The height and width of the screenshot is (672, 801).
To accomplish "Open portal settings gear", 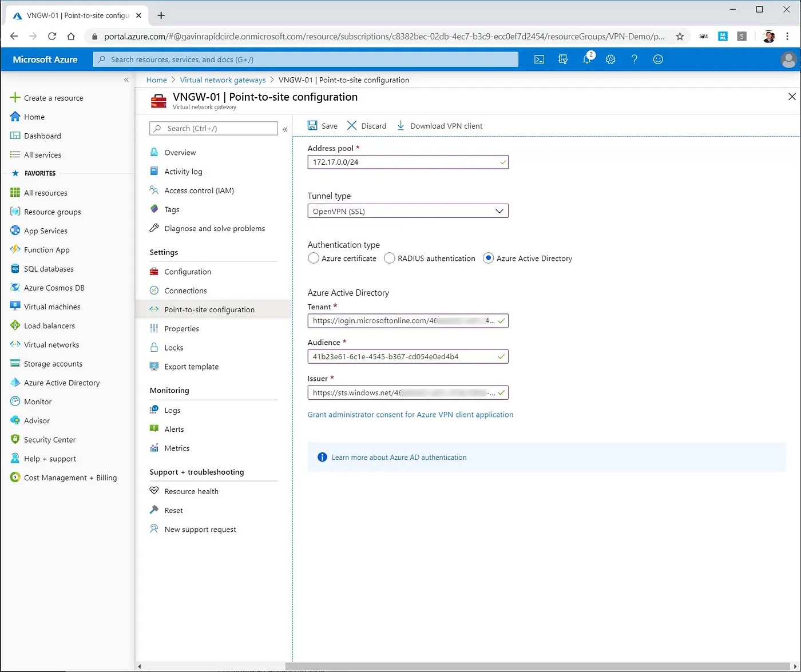I will (x=610, y=59).
